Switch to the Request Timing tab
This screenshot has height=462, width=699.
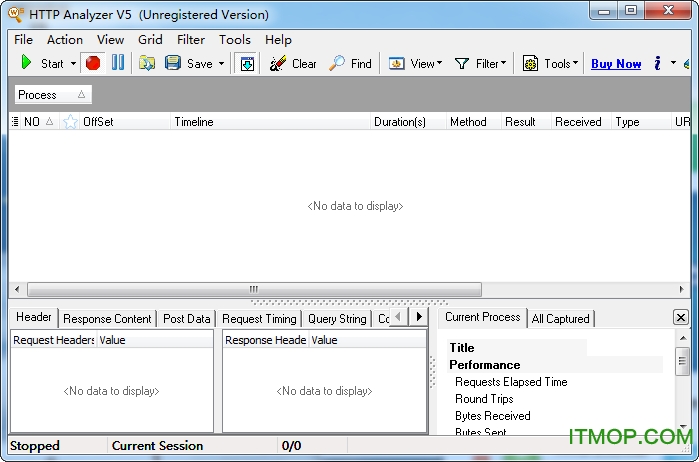pyautogui.click(x=259, y=319)
